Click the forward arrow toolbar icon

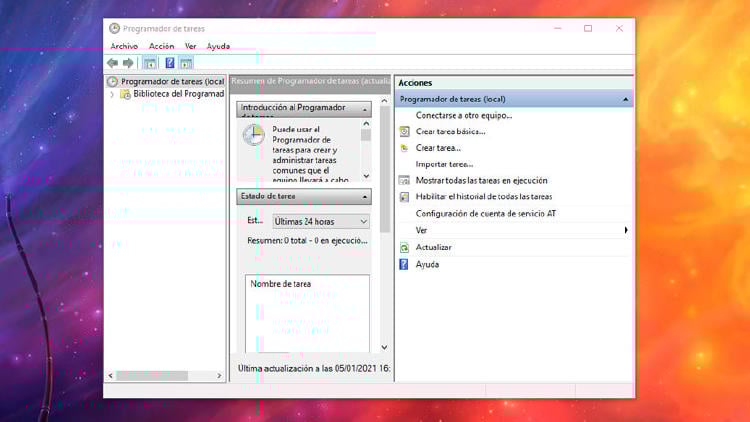[128, 63]
